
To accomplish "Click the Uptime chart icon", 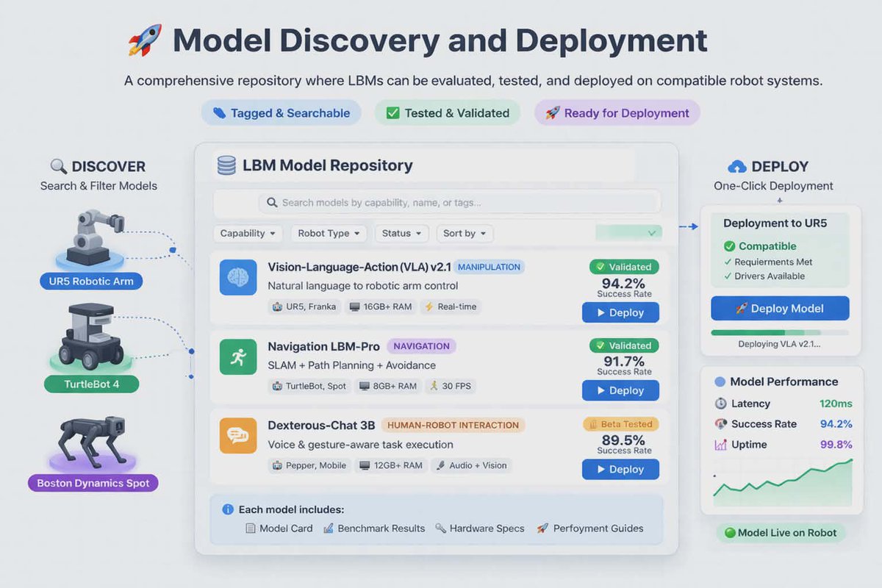I will click(x=721, y=445).
